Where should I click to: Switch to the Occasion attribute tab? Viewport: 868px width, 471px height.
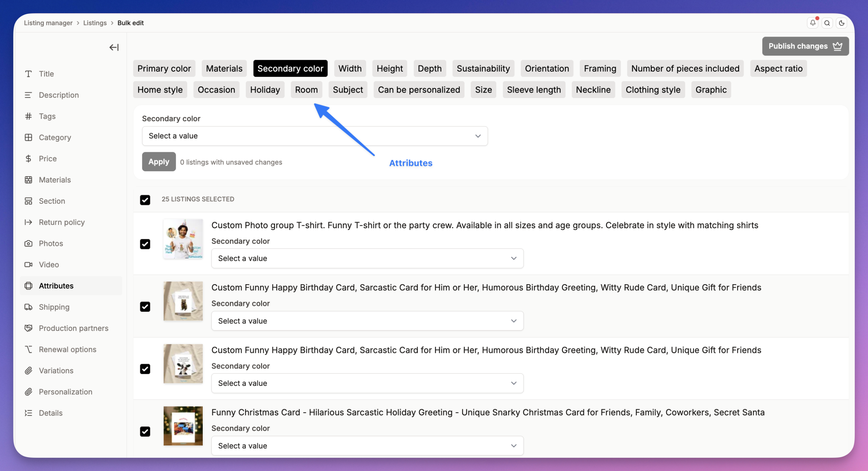click(x=216, y=90)
